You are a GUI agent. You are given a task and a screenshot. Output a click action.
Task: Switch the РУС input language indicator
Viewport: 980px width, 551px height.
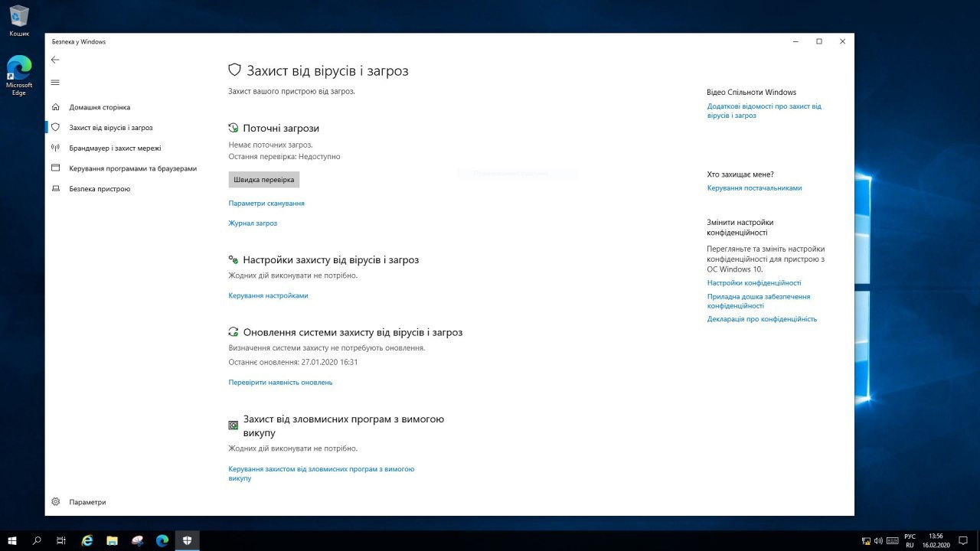pos(910,540)
